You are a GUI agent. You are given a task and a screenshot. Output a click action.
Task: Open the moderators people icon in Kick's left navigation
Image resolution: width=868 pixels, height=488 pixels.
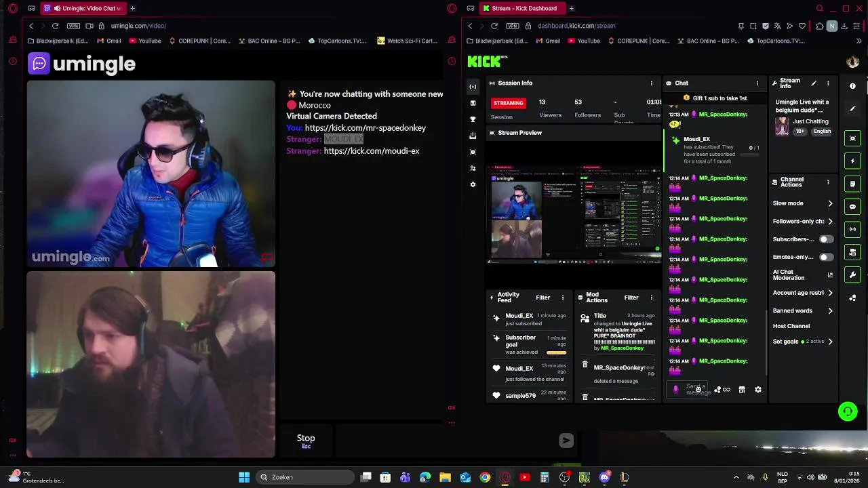point(473,168)
